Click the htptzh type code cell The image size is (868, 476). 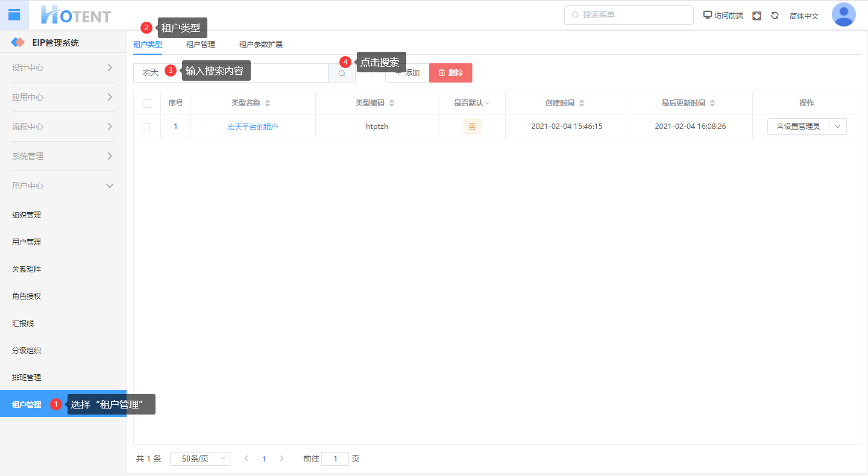click(x=377, y=127)
